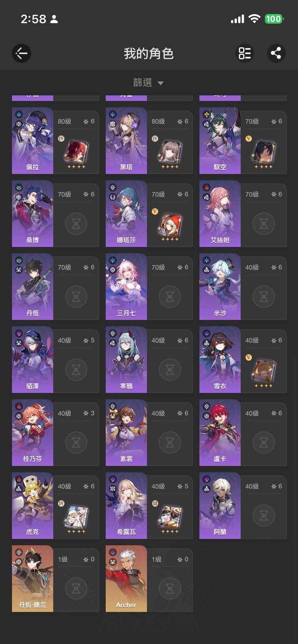This screenshot has height=644, width=298.
Task: Open 佩拉 character portrait
Action: (33, 140)
